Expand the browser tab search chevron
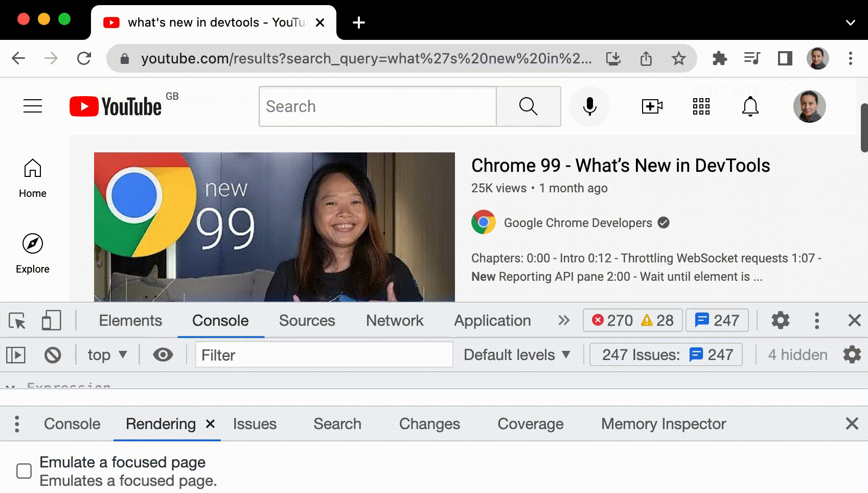This screenshot has width=868, height=493. tap(850, 23)
